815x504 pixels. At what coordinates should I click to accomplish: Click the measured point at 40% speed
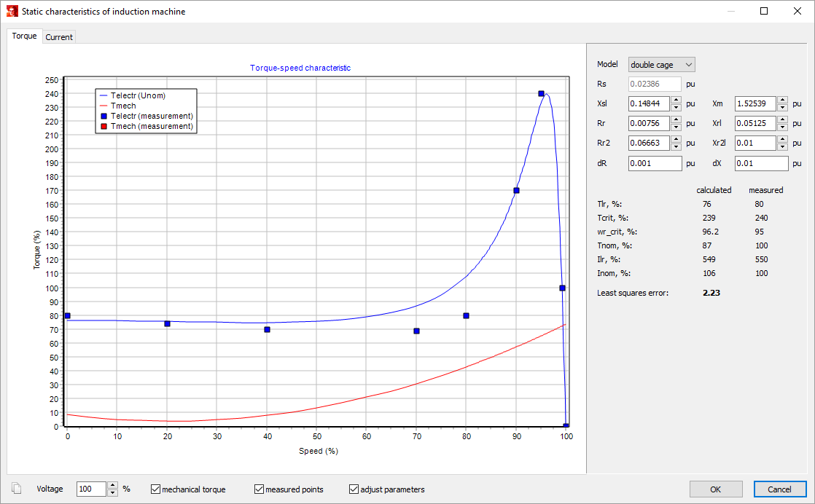click(267, 330)
